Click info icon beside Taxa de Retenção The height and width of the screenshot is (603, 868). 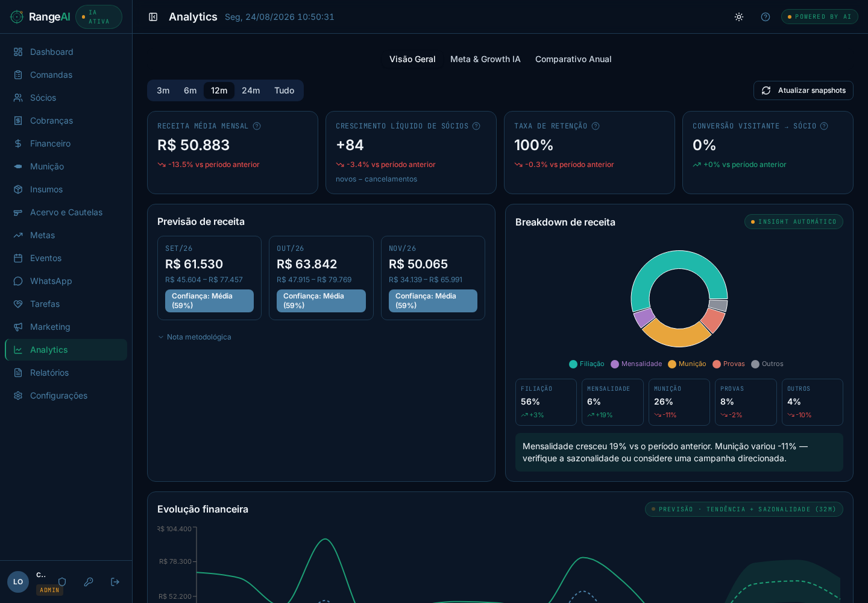point(596,126)
